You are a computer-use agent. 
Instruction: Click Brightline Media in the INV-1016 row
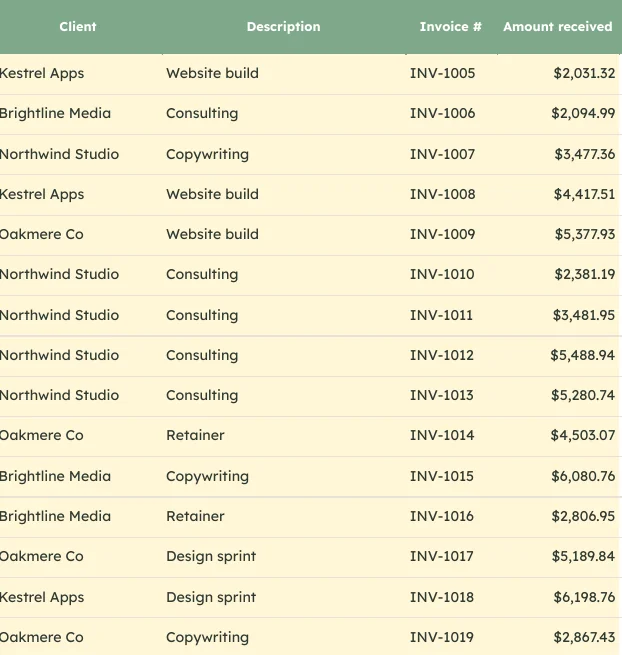tap(55, 517)
